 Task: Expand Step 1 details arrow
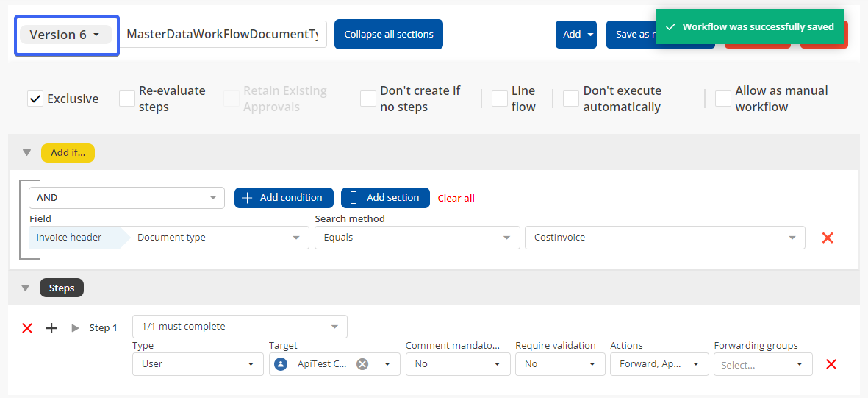click(75, 328)
